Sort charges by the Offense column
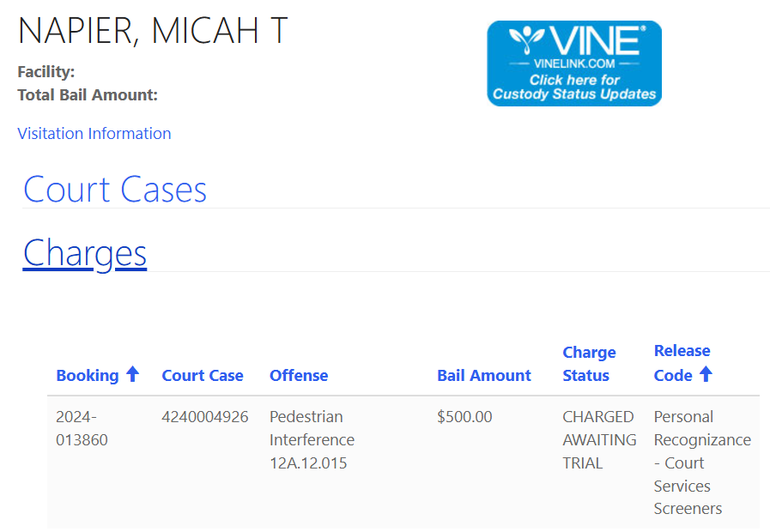Viewport: 770px width, 532px height. (x=299, y=375)
